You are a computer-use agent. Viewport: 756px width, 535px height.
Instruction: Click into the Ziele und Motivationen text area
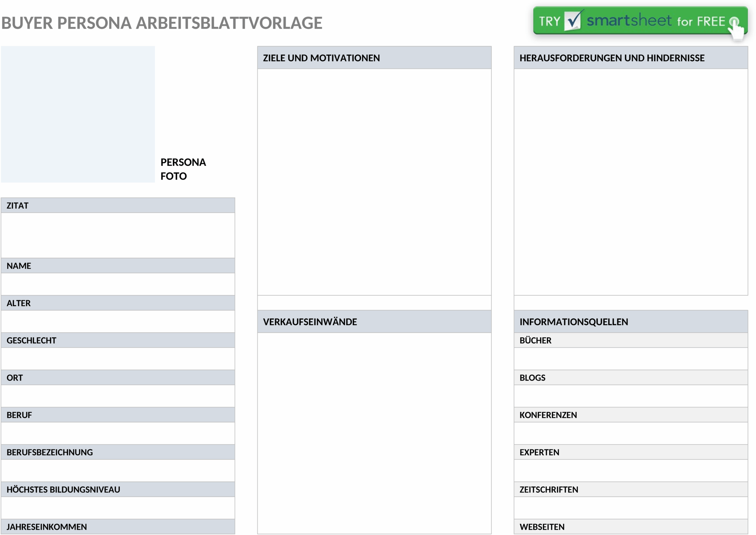[374, 182]
